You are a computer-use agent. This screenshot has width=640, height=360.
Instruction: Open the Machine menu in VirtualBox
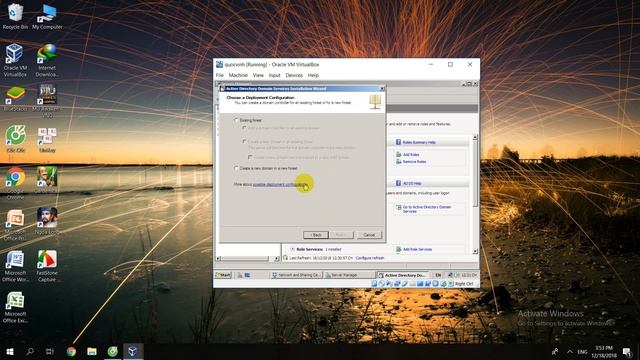point(238,75)
